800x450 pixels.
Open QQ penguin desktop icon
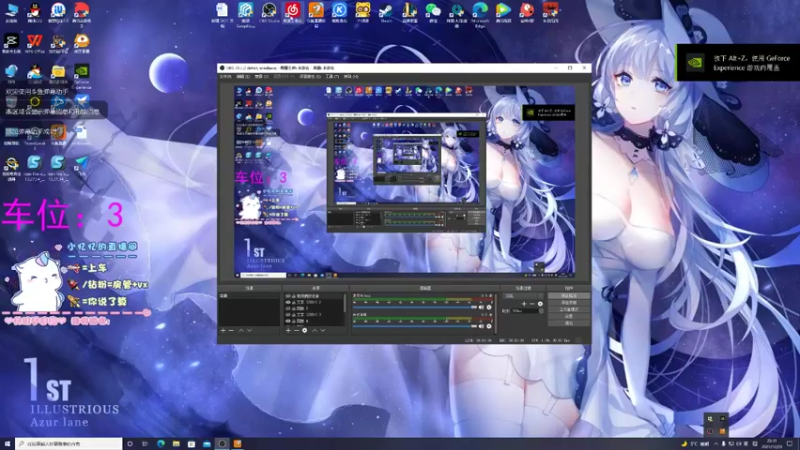pos(35,11)
